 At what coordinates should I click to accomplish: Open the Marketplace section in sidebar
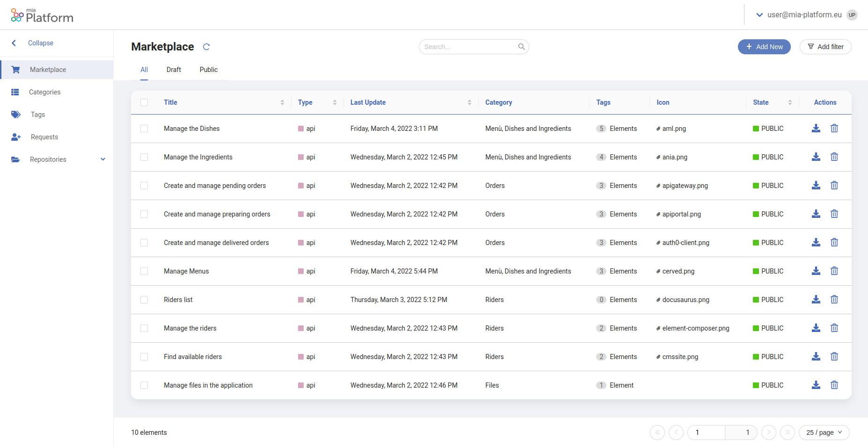pos(48,69)
